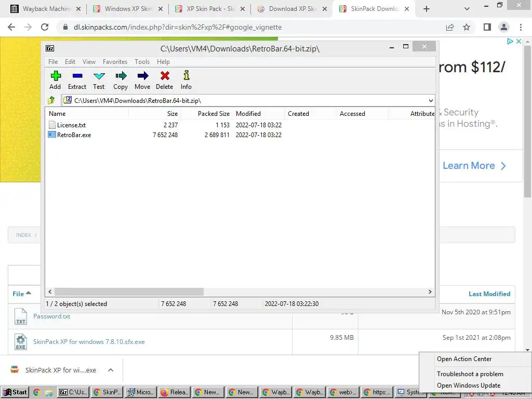The width and height of the screenshot is (532, 399).
Task: Select Troubleshoot a problem entry
Action: point(470,374)
